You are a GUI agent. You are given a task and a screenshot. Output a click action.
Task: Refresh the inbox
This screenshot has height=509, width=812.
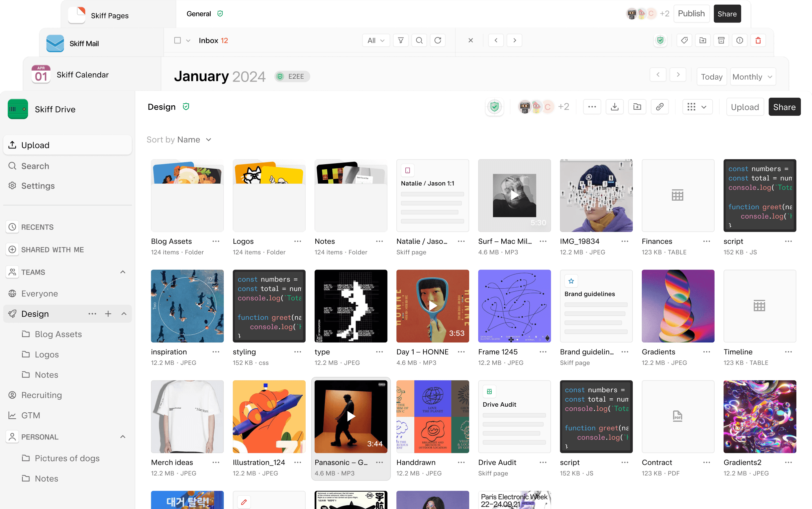(x=438, y=40)
